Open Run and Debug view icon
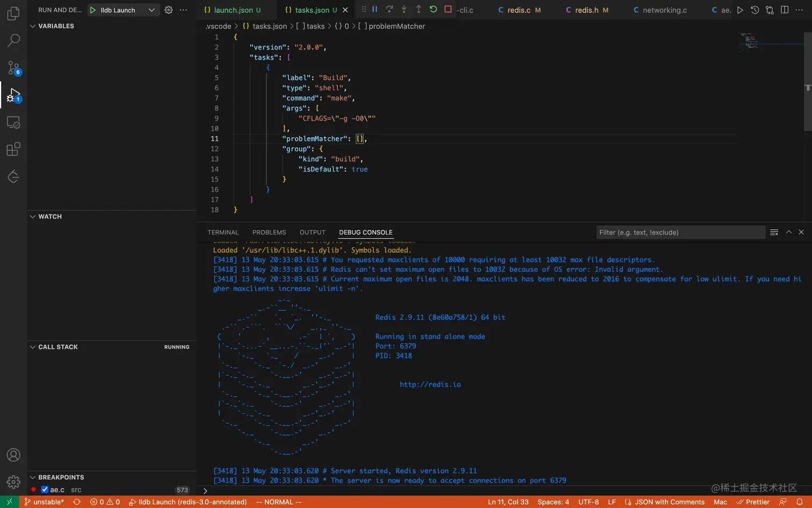 point(13,95)
